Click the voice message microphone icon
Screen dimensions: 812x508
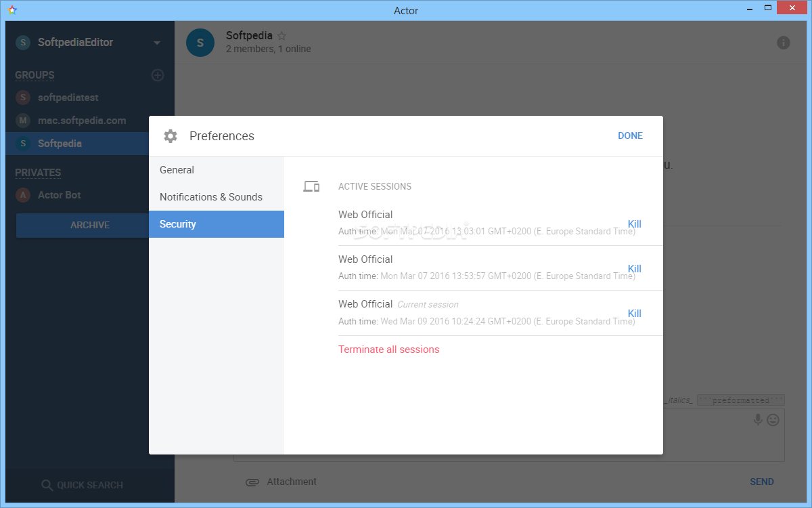pos(759,420)
